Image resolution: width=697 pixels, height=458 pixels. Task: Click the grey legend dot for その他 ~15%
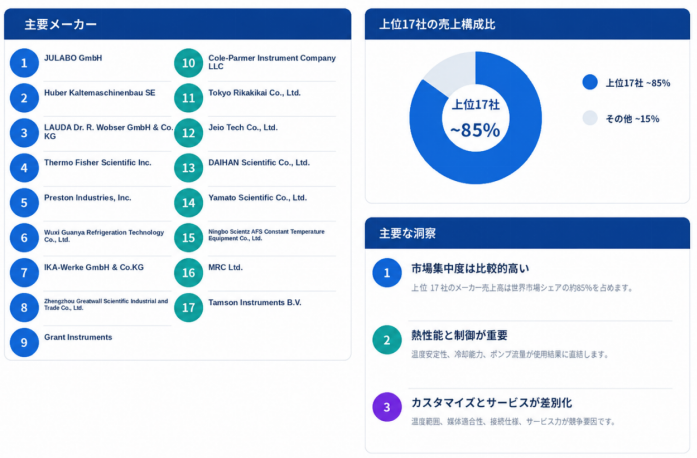pyautogui.click(x=590, y=118)
